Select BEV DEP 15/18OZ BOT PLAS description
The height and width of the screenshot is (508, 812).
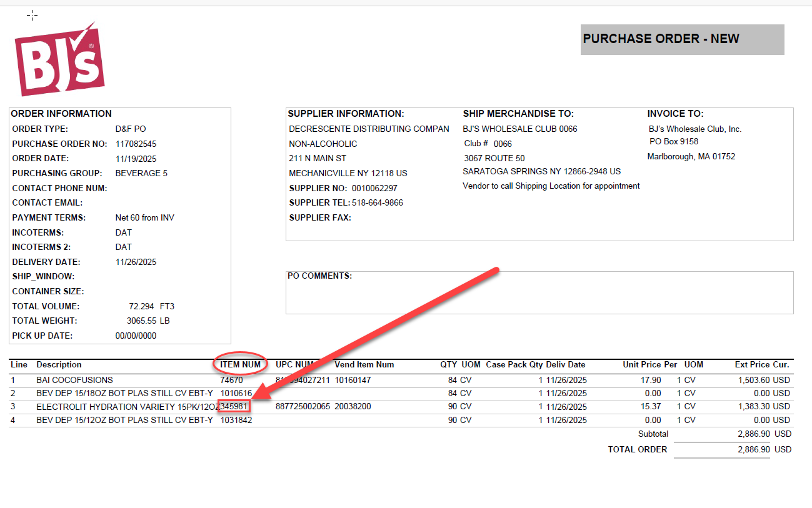coord(124,393)
